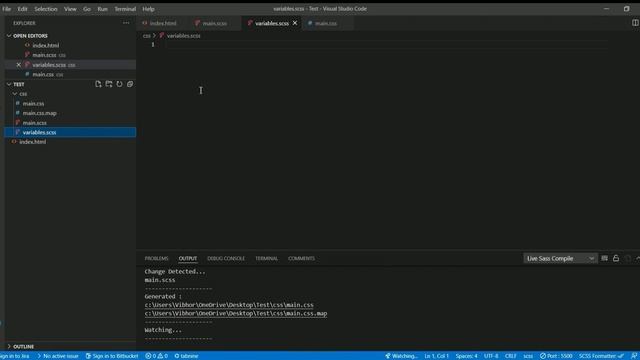Switch to the Terminal panel tab

point(267,258)
